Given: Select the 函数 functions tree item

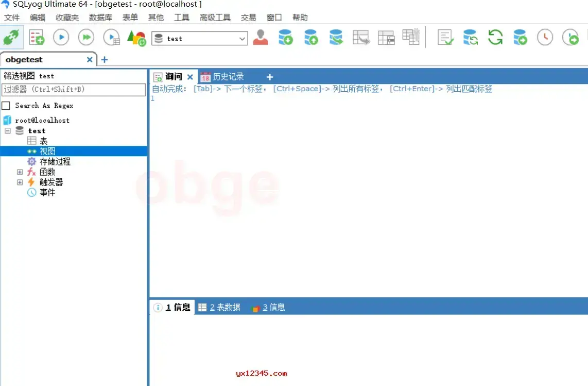Looking at the screenshot, I should point(47,172).
